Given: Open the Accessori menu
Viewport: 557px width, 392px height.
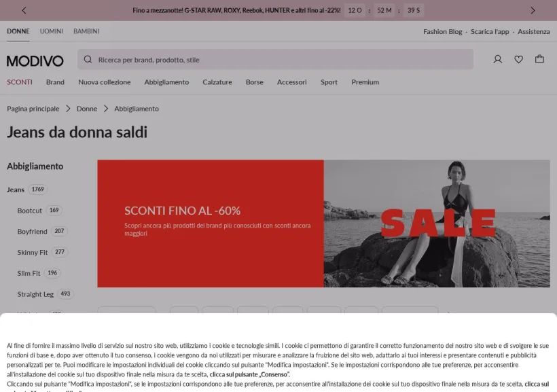Looking at the screenshot, I should (x=291, y=82).
